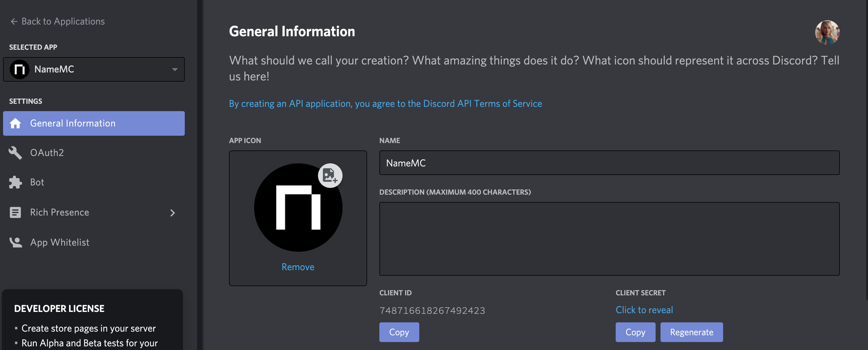Click the APP ICON label
Screen dimensions: 868x350
tap(245, 141)
